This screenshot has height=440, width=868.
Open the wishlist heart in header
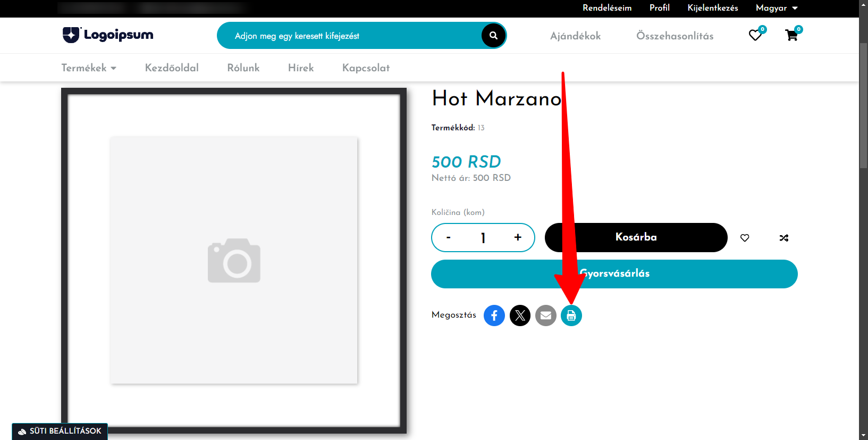(x=755, y=35)
